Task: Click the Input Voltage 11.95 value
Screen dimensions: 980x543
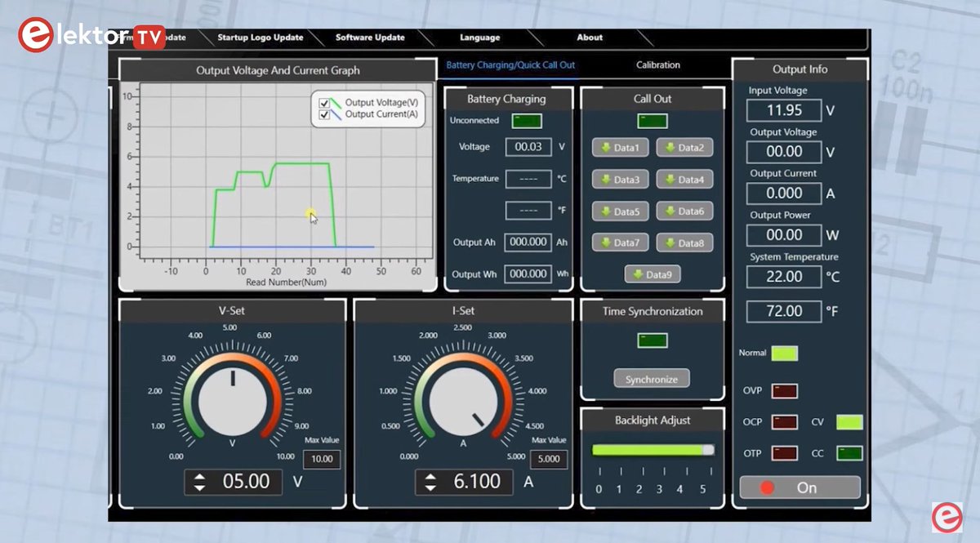Action: click(x=784, y=110)
